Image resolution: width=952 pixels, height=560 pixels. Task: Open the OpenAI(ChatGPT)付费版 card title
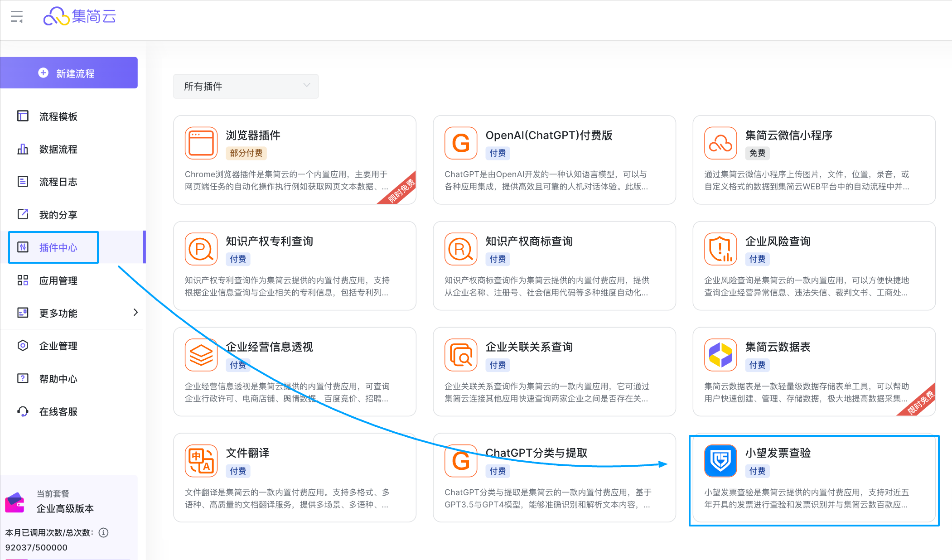(549, 135)
